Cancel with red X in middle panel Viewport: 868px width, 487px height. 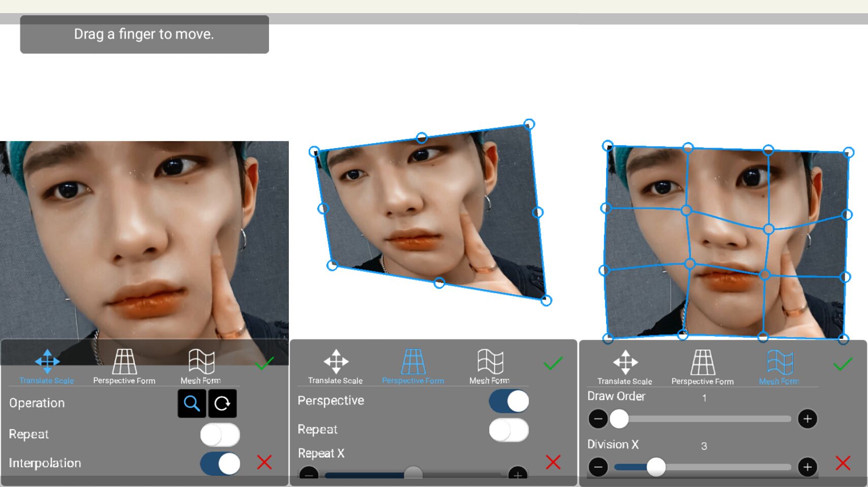click(553, 462)
